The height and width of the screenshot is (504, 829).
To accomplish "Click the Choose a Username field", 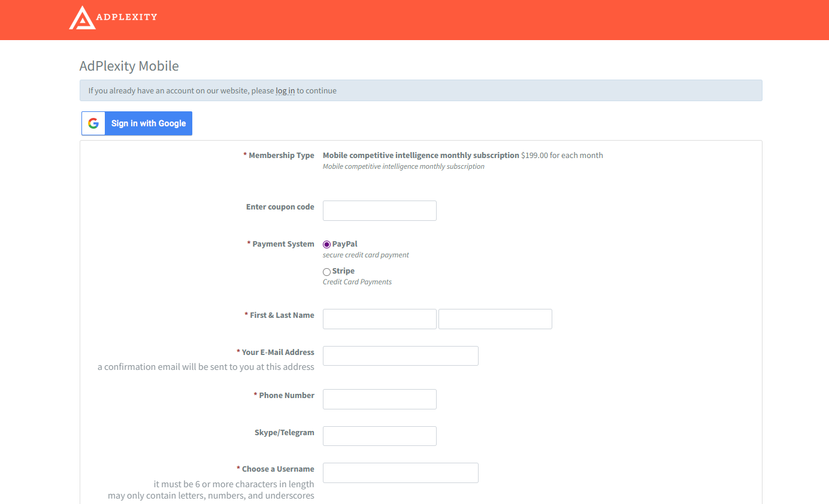I will pyautogui.click(x=401, y=473).
